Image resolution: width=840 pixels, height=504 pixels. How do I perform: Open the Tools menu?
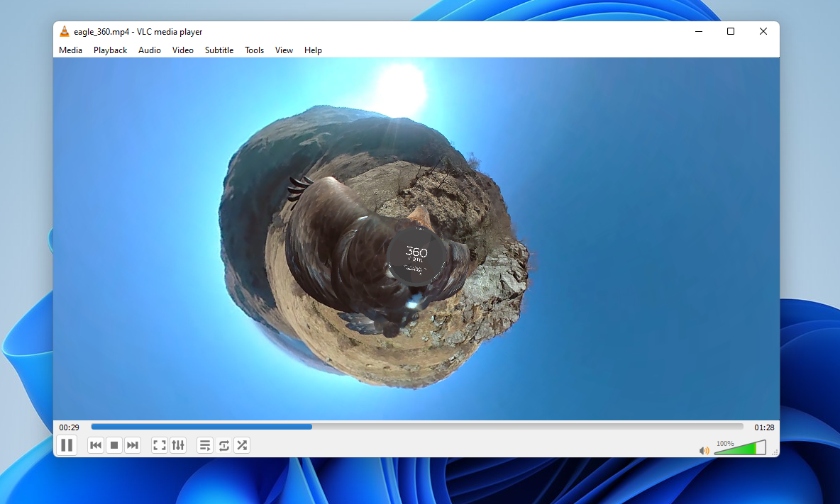pyautogui.click(x=254, y=50)
